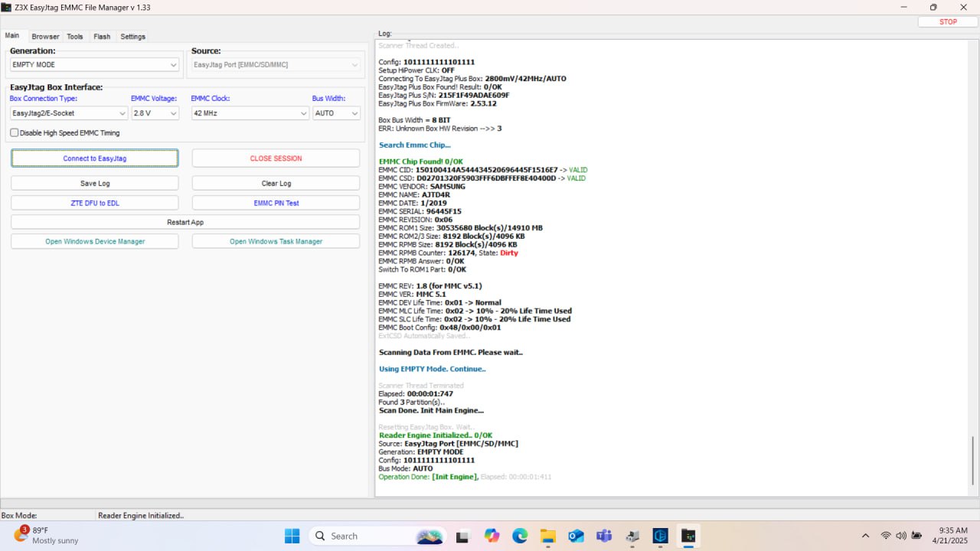Image resolution: width=980 pixels, height=551 pixels.
Task: Open the Wi-Fi network tray icon
Action: point(886,536)
